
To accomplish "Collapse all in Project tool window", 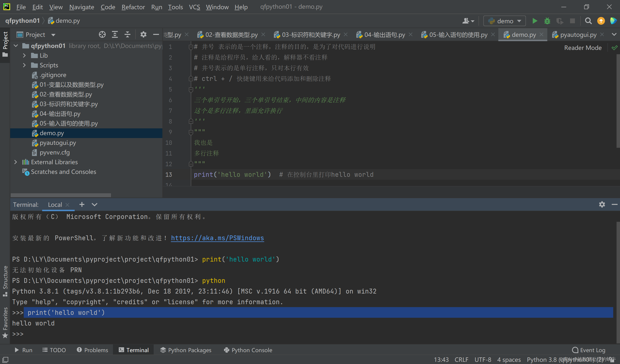I will point(127,34).
